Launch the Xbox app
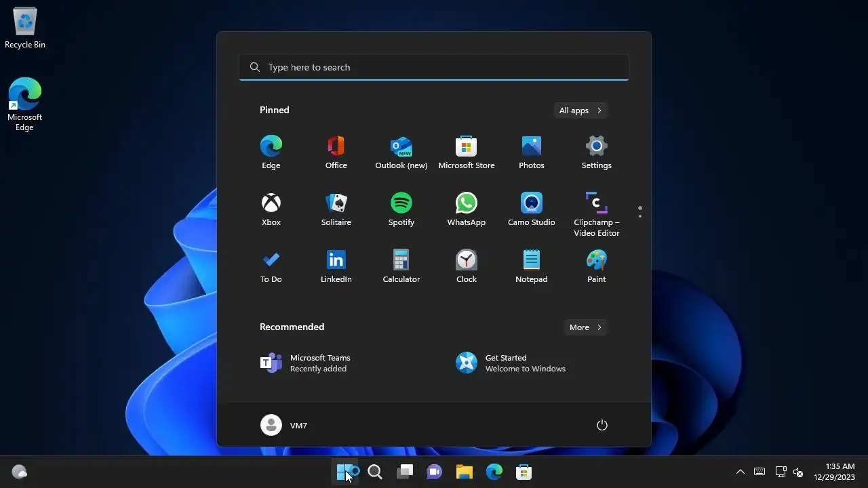The height and width of the screenshot is (488, 868). tap(271, 210)
